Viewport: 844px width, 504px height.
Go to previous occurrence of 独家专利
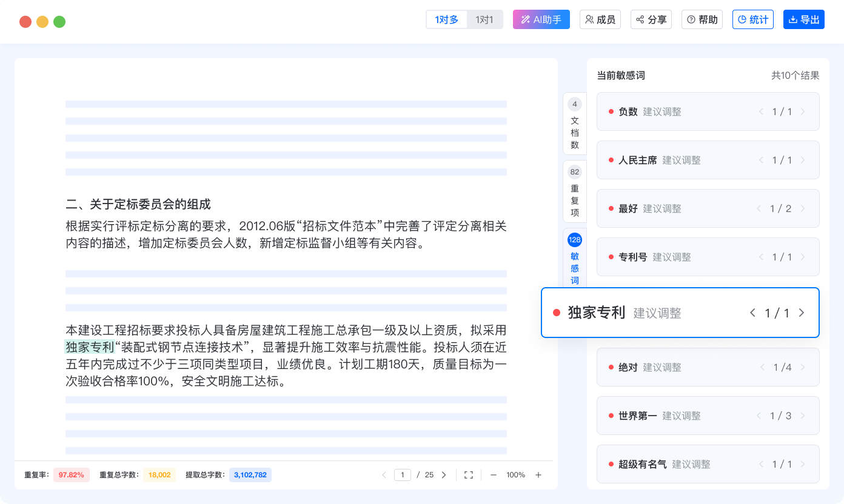click(753, 313)
